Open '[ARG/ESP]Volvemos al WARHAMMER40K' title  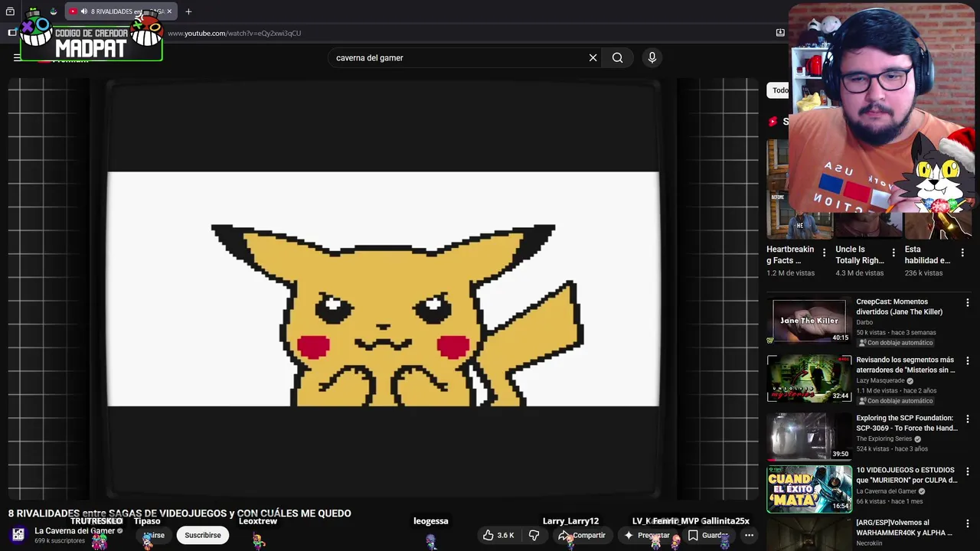pyautogui.click(x=904, y=527)
